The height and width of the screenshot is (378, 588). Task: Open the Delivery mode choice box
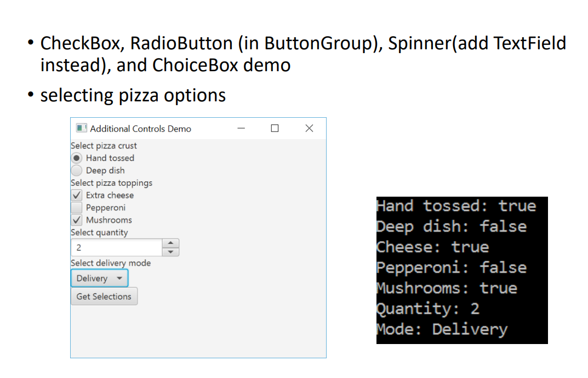tap(99, 278)
